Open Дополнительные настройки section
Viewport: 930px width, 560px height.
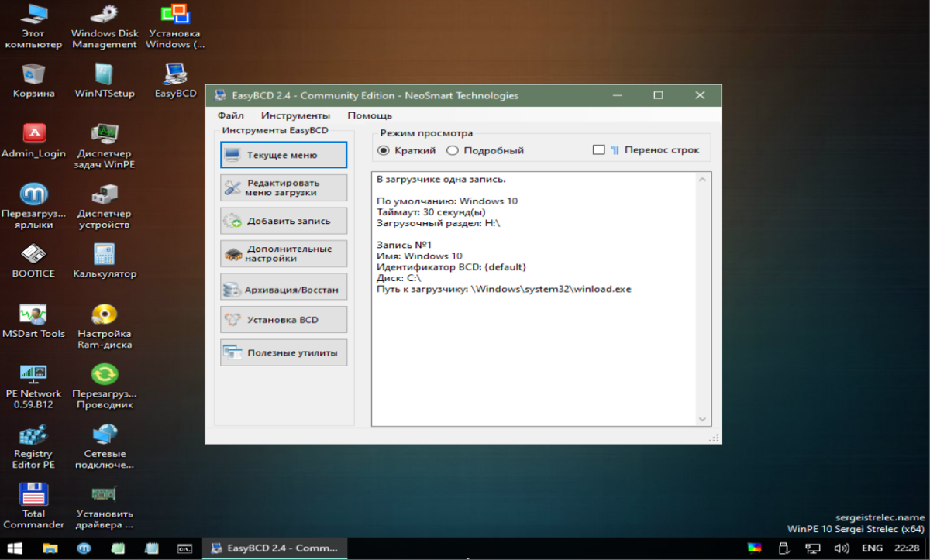[284, 254]
